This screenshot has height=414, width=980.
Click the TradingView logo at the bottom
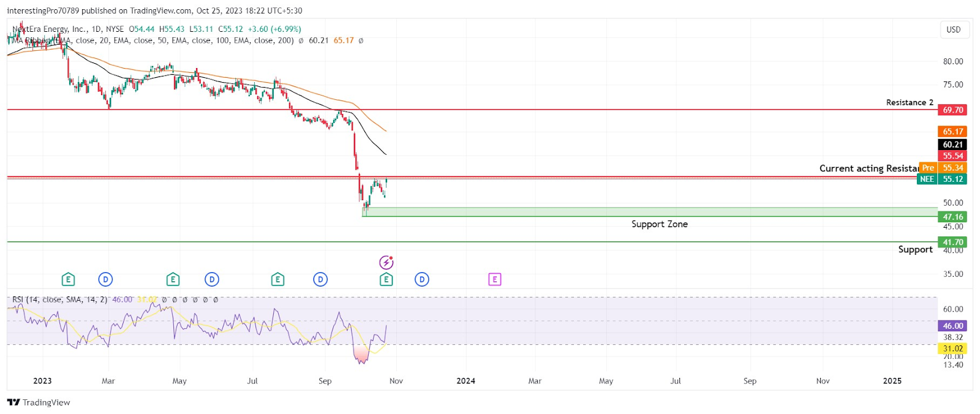point(39,402)
